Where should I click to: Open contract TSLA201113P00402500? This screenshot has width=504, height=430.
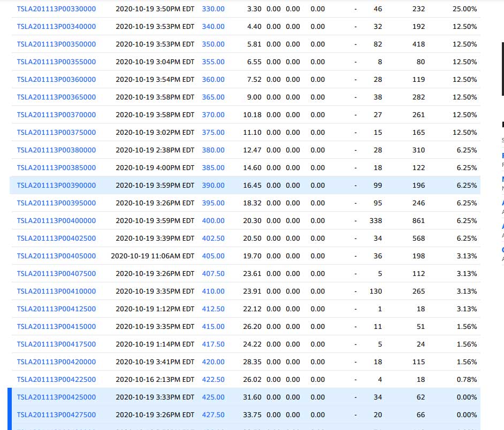[x=56, y=239]
